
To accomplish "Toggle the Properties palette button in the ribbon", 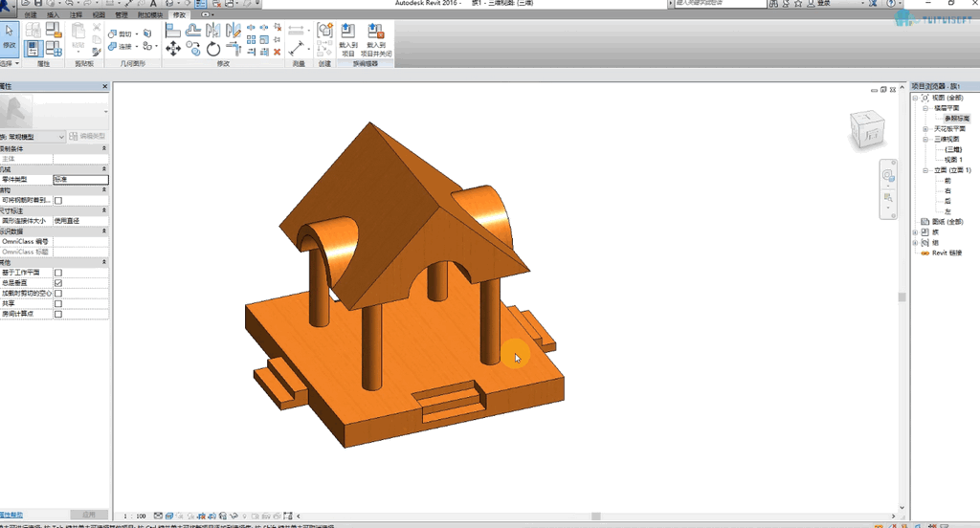I will coord(33,48).
